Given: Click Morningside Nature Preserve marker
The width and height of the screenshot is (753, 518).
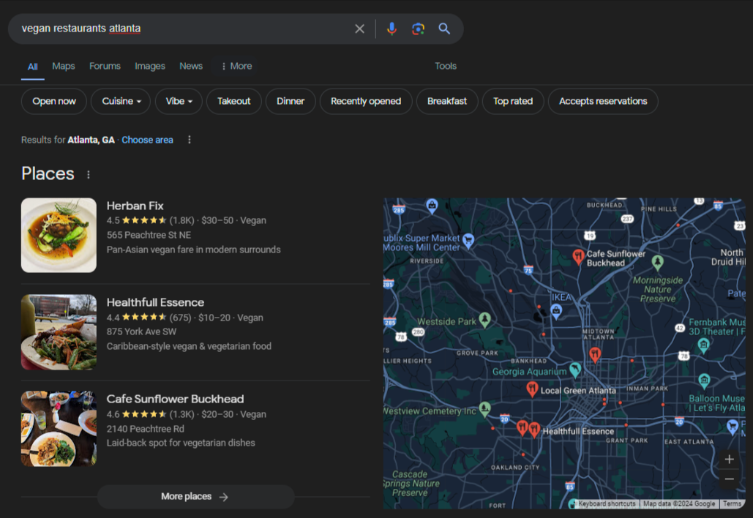Looking at the screenshot, I should click(657, 262).
